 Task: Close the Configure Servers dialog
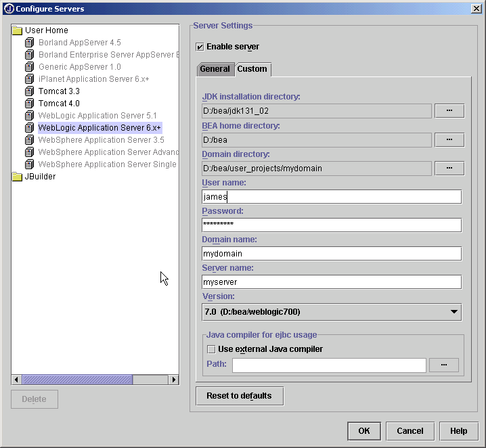(476, 9)
